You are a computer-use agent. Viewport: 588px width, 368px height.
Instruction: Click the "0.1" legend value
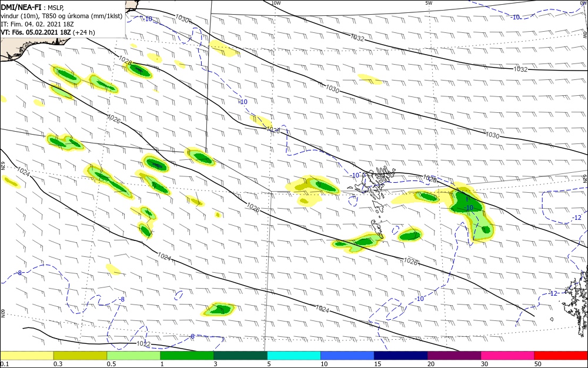5,364
